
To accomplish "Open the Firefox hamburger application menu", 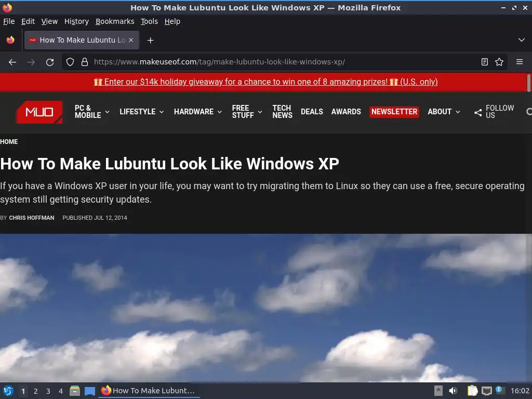I will [x=520, y=62].
